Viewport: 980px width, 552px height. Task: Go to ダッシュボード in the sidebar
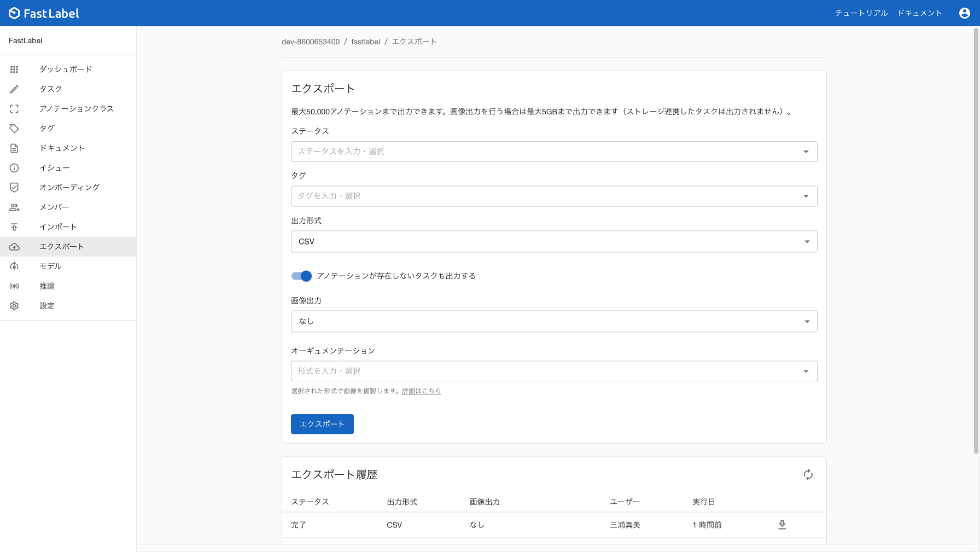66,69
